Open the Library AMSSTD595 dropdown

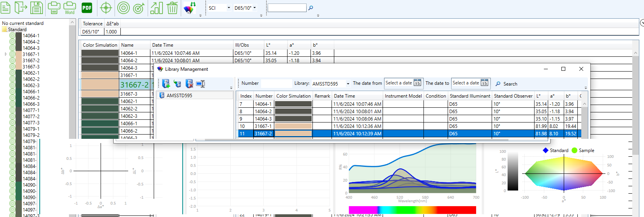tap(348, 84)
